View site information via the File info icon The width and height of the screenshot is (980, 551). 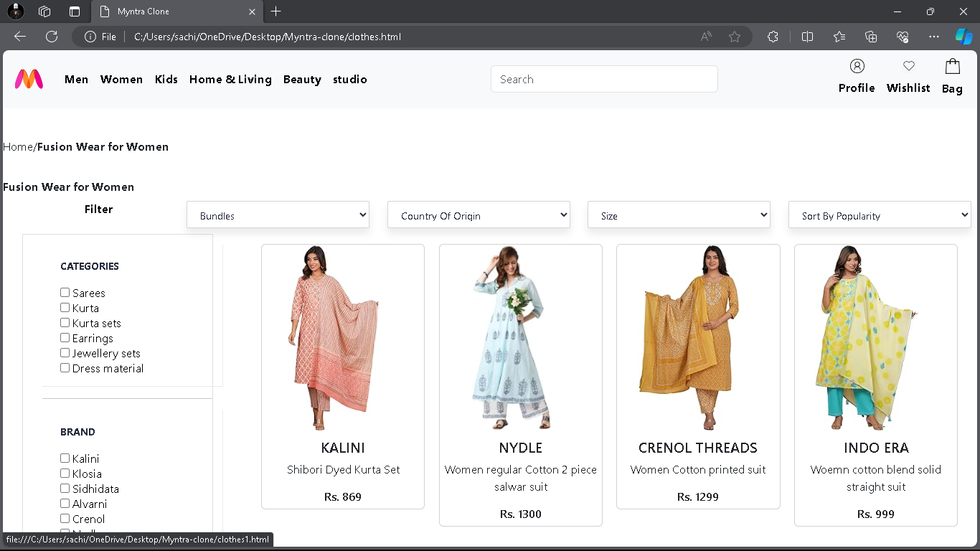90,37
